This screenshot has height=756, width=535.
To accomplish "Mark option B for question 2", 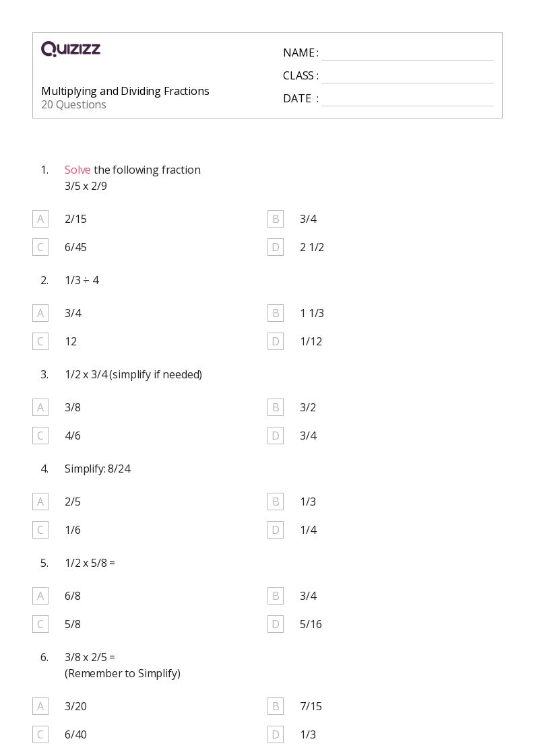I will [275, 313].
